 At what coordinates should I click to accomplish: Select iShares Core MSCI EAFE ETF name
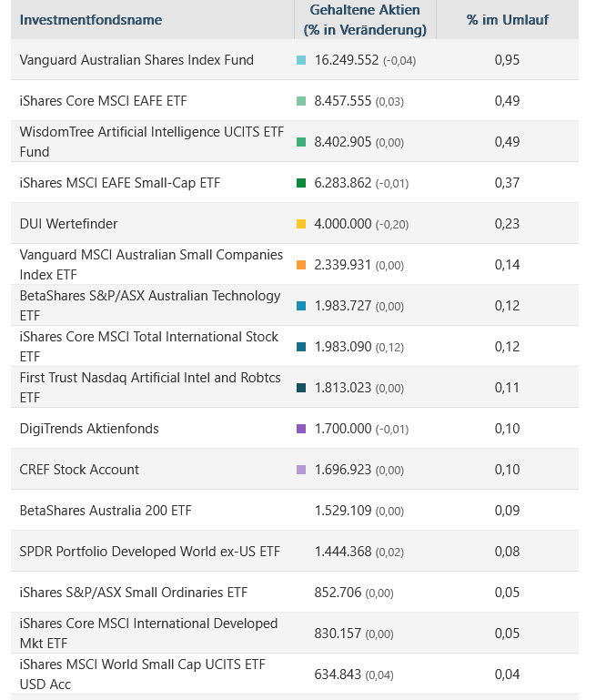click(x=103, y=101)
